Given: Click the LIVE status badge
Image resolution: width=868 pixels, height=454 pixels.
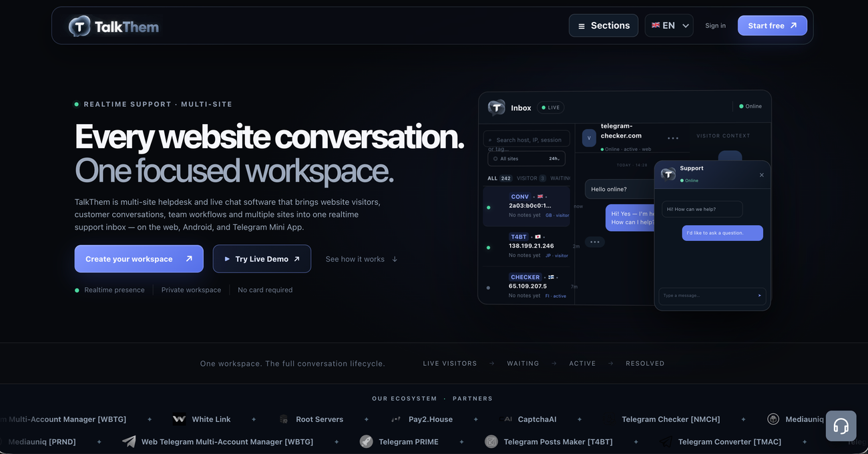Looking at the screenshot, I should tap(551, 107).
